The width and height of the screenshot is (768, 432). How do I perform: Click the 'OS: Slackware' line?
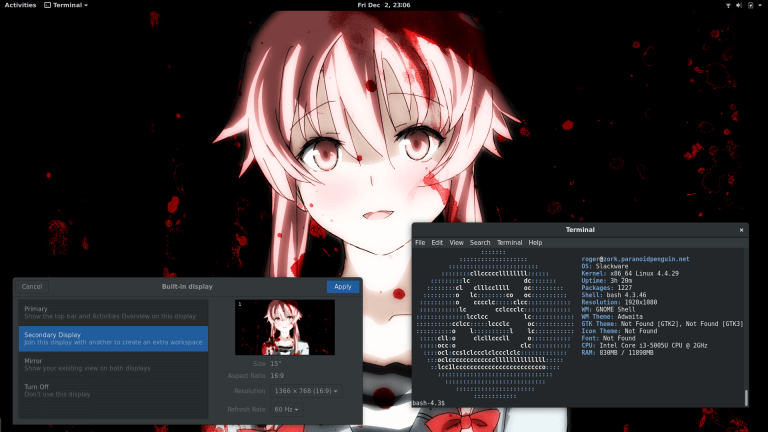coord(605,266)
